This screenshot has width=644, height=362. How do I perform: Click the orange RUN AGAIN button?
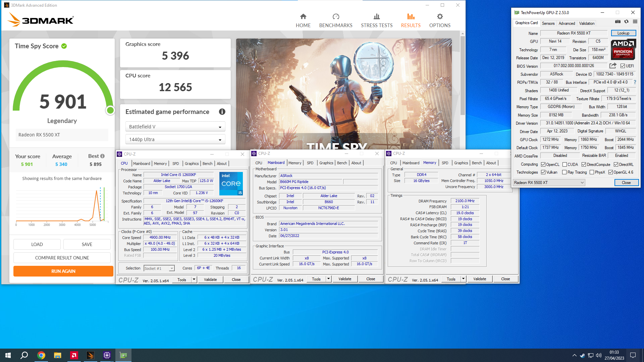[x=63, y=271]
